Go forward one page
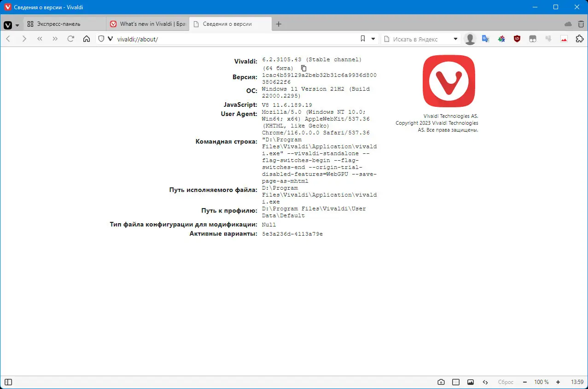 pos(24,39)
